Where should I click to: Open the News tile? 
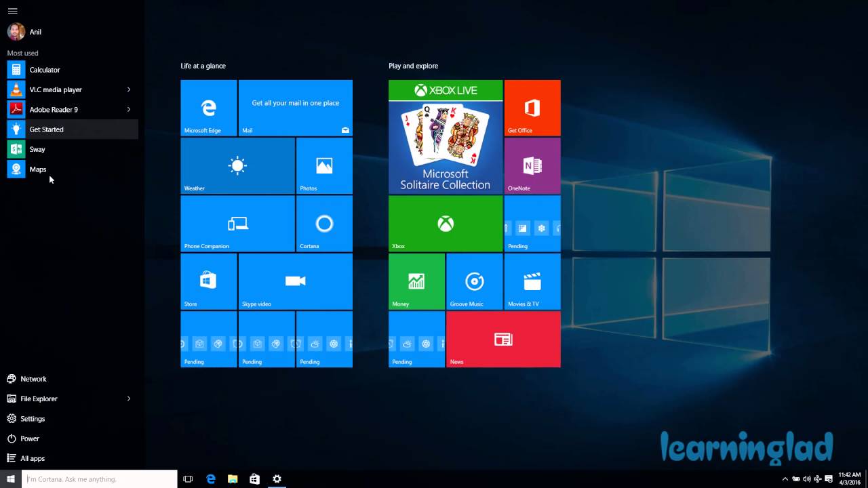tap(503, 339)
